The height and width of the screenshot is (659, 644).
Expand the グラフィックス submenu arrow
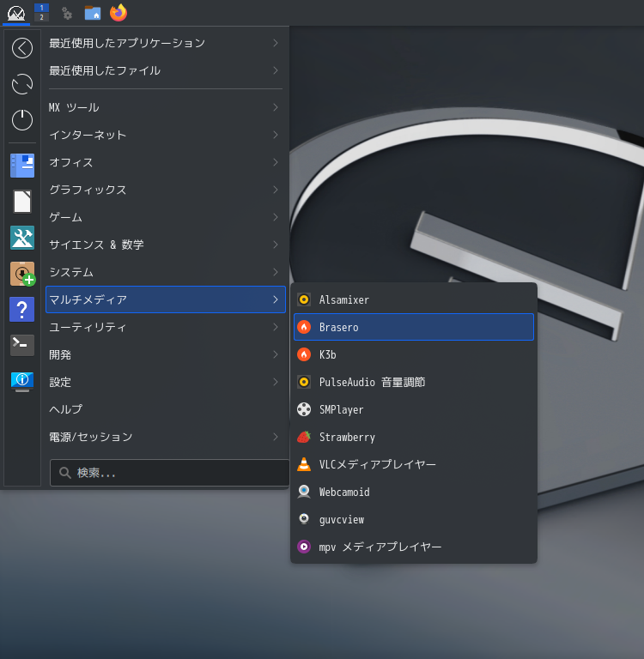pyautogui.click(x=276, y=190)
